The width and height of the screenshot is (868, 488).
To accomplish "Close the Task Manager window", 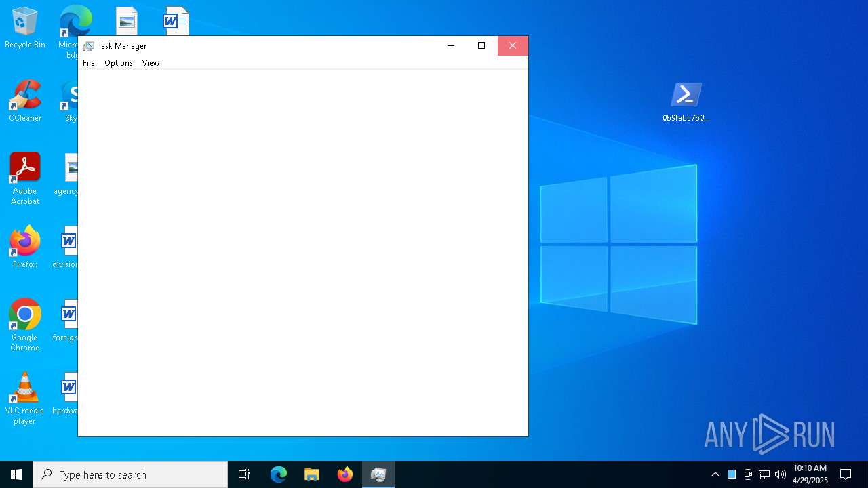I will pyautogui.click(x=513, y=45).
